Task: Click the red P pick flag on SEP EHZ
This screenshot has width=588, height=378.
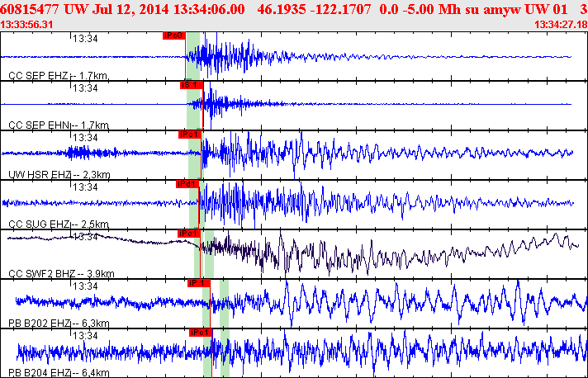Action: pos(174,35)
